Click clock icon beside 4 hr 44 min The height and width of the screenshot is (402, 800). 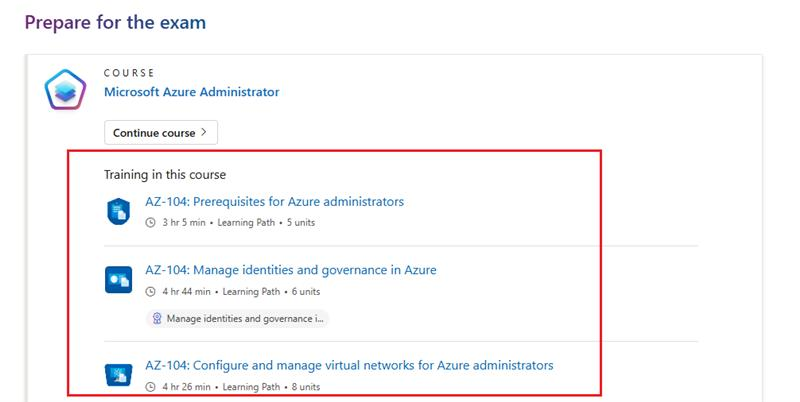(x=150, y=292)
